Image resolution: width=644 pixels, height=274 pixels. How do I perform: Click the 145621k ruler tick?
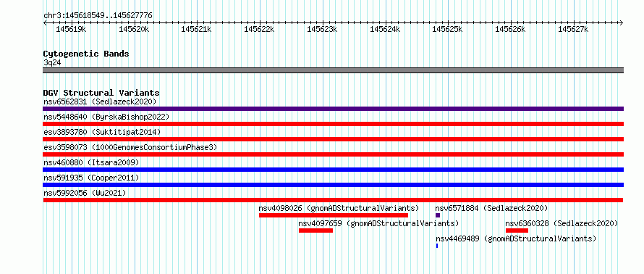(x=196, y=29)
